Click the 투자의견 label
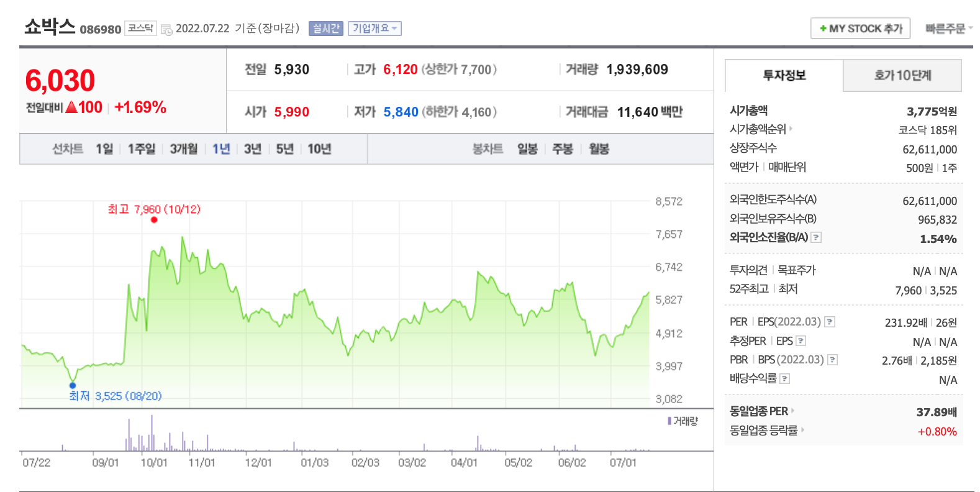Viewport: 980px width, 492px height. pos(748,270)
